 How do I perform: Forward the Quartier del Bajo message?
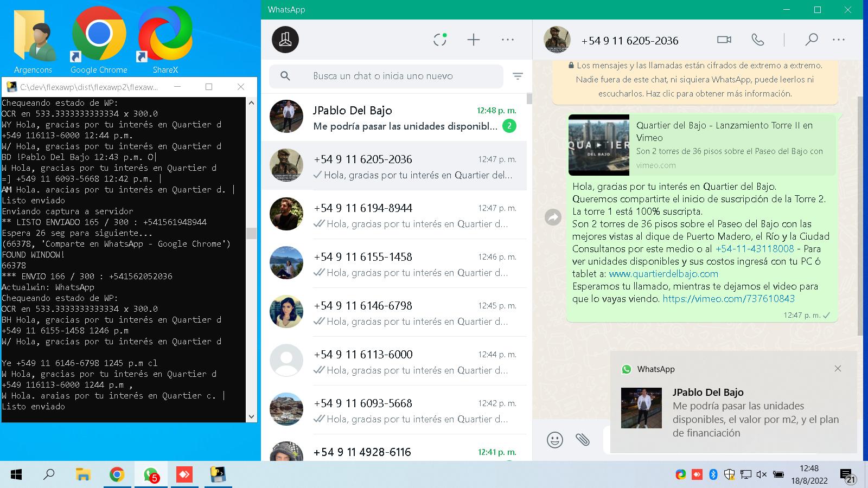point(553,217)
